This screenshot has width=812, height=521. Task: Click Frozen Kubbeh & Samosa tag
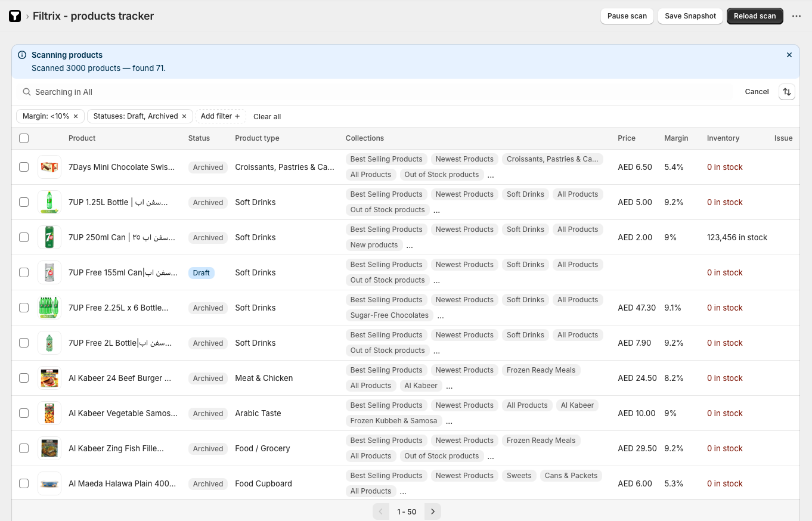[x=393, y=421]
